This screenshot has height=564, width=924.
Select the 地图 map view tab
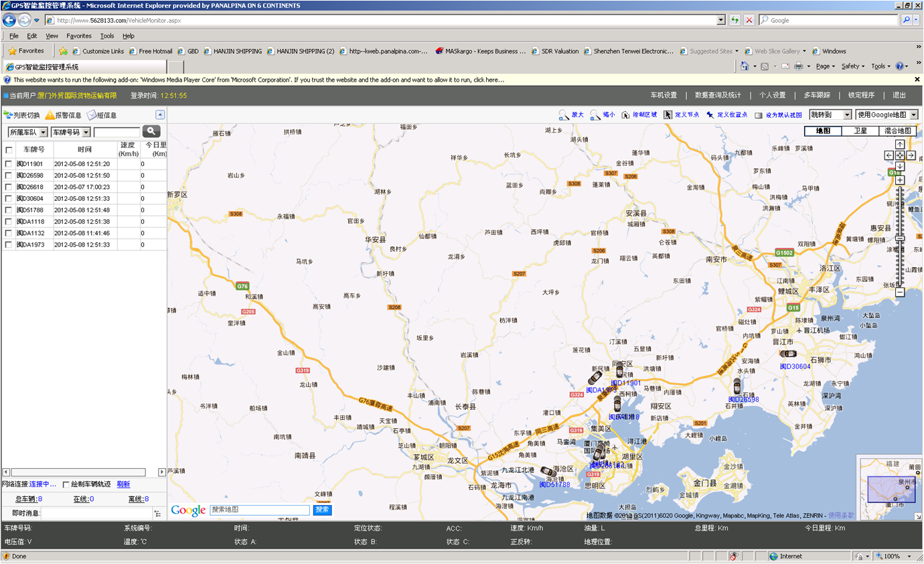pyautogui.click(x=823, y=131)
